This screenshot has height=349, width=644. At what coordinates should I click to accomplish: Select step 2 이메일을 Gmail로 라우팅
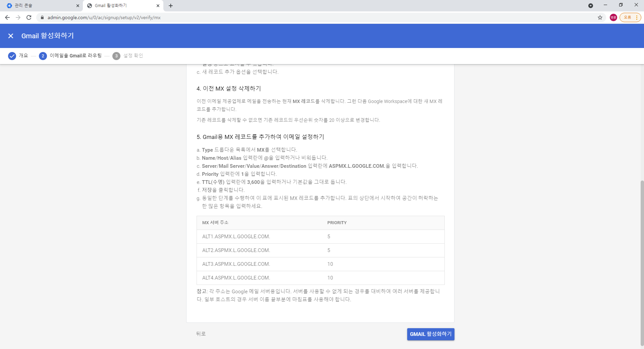point(70,56)
